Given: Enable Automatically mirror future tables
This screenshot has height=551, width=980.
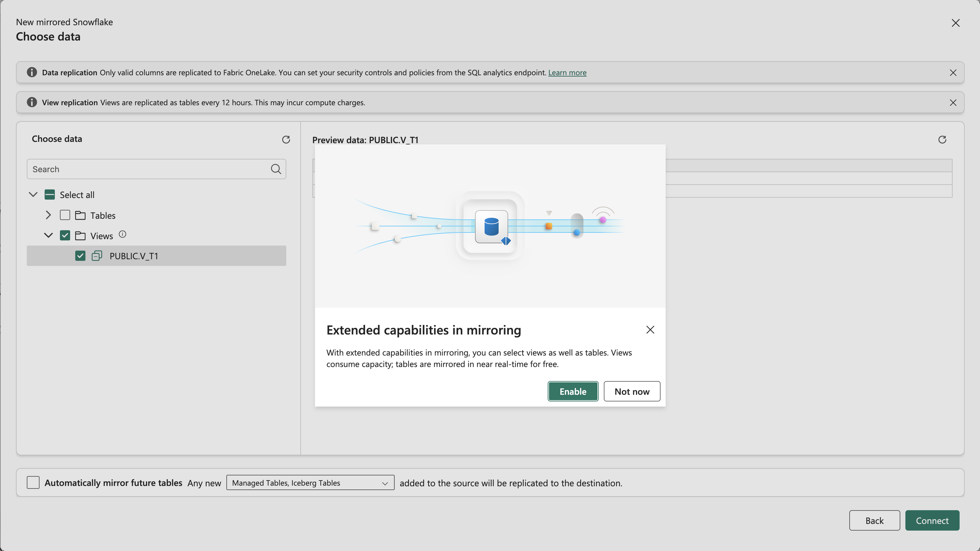Looking at the screenshot, I should tap(33, 482).
